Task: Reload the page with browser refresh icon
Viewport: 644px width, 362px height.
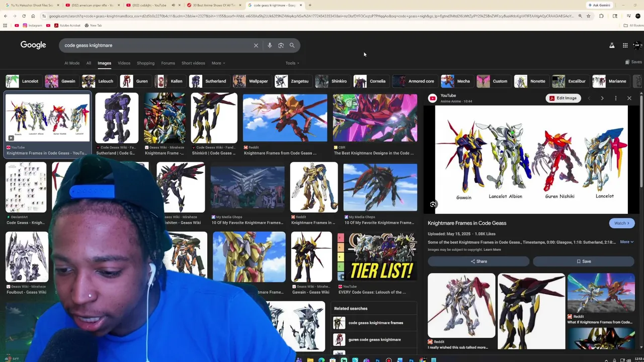Action: 24,16
